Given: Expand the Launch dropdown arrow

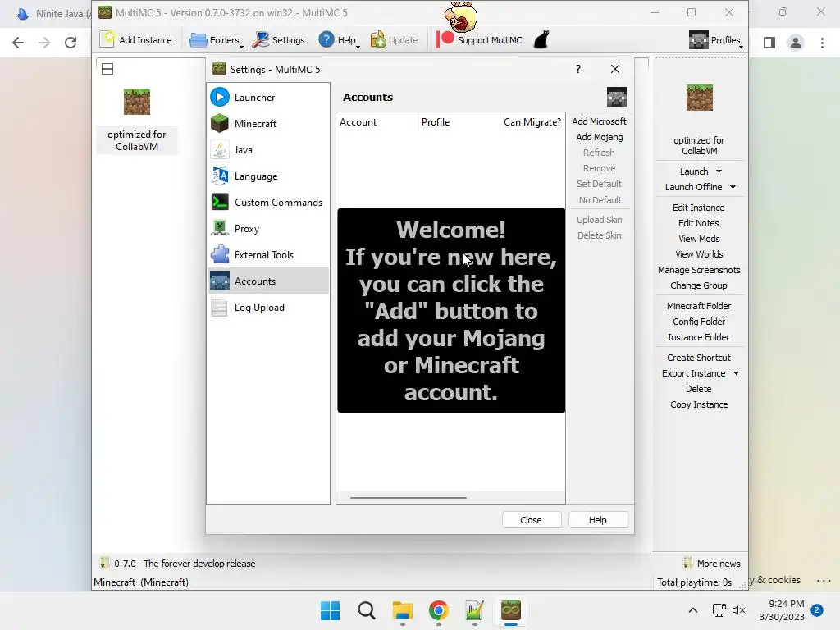Looking at the screenshot, I should point(719,171).
